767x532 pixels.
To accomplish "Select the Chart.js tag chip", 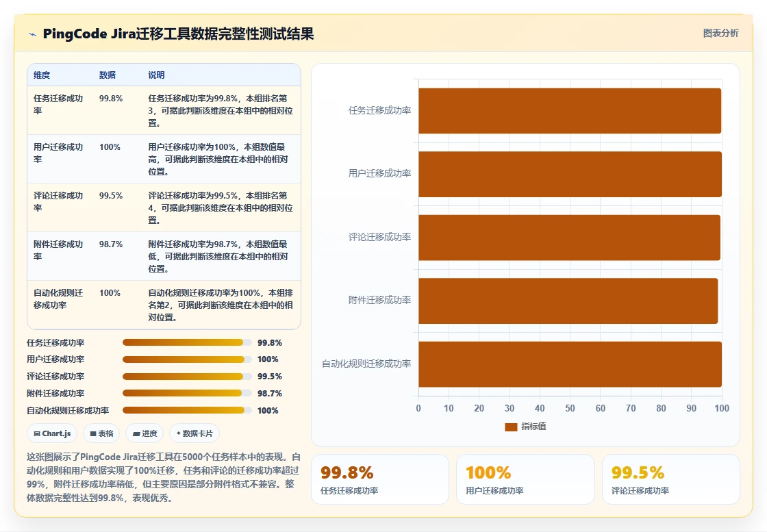I will (52, 433).
